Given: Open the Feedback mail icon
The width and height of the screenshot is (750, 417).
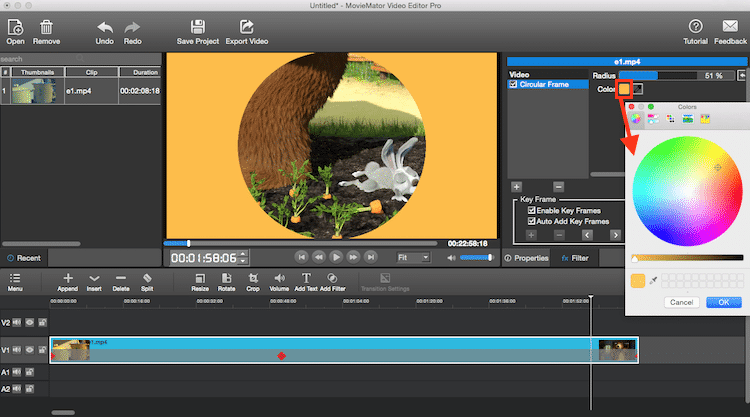Looking at the screenshot, I should click(730, 32).
